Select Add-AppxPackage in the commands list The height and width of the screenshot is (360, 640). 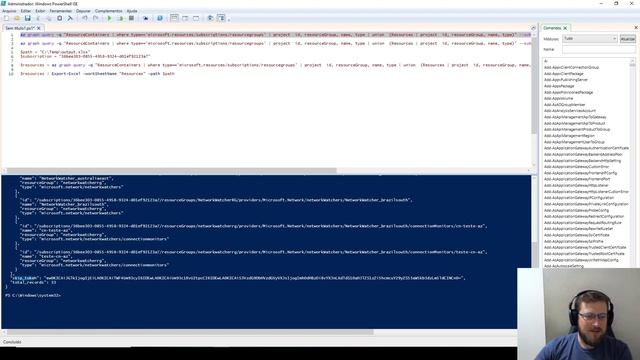[559, 86]
